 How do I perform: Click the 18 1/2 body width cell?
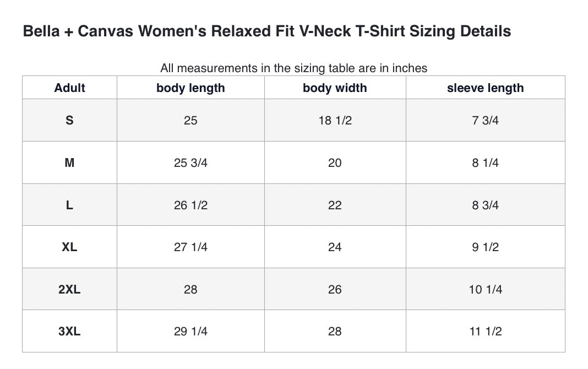335,121
